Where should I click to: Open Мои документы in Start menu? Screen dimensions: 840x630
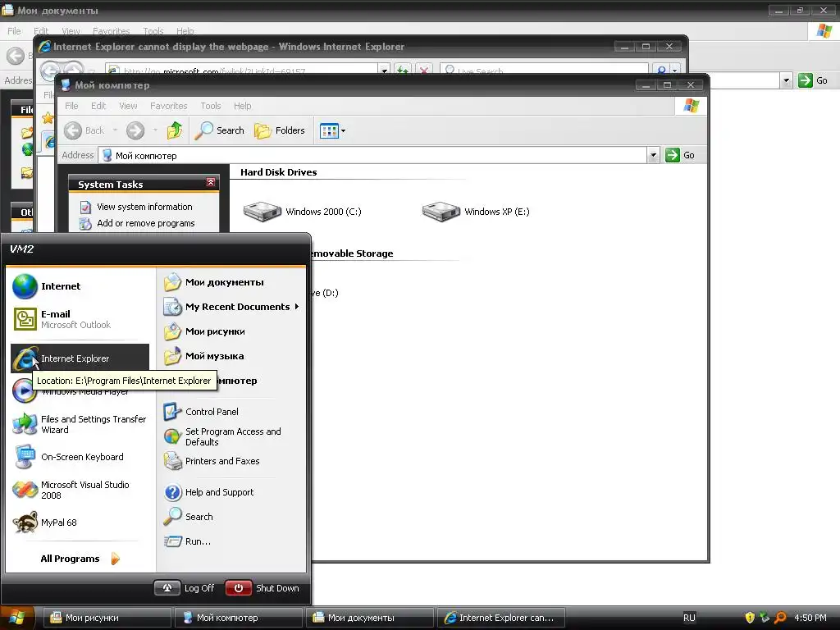232,282
